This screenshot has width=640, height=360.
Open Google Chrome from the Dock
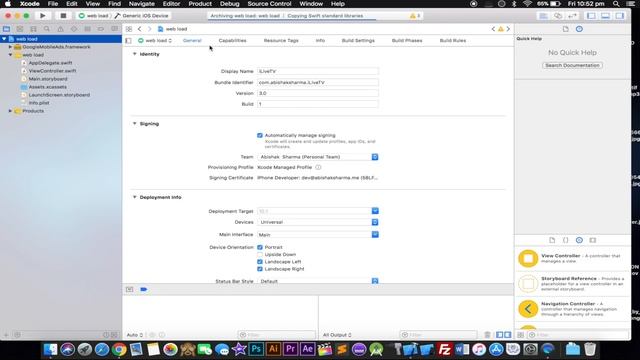click(119, 349)
